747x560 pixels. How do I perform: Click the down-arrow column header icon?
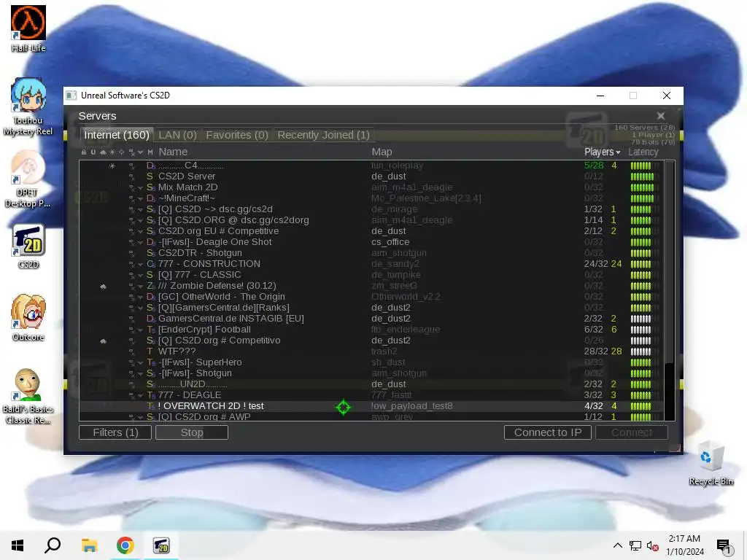tap(141, 152)
